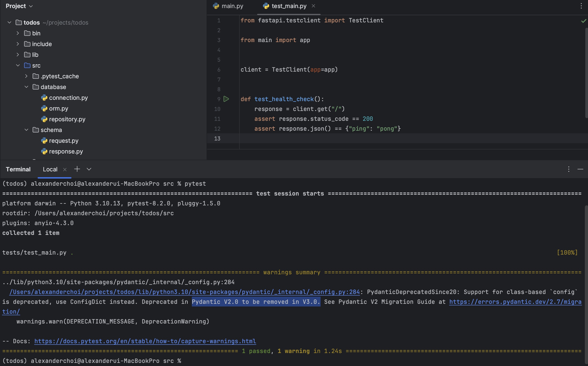This screenshot has height=366, width=588.
Task: Click the green inspection checkmark
Action: [584, 21]
